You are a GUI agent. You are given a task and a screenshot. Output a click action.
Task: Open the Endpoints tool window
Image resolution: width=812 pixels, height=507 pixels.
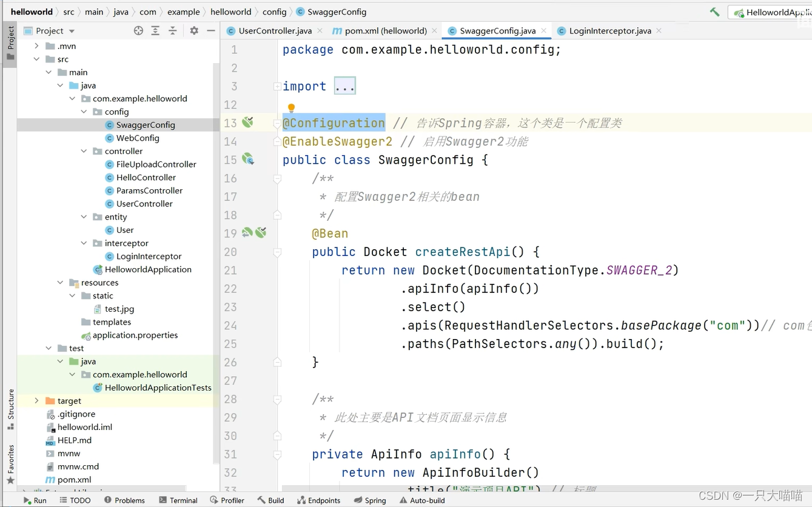tap(319, 500)
